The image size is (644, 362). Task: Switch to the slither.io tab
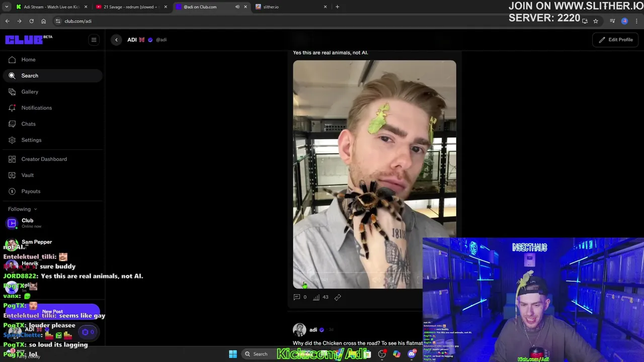coord(291,7)
